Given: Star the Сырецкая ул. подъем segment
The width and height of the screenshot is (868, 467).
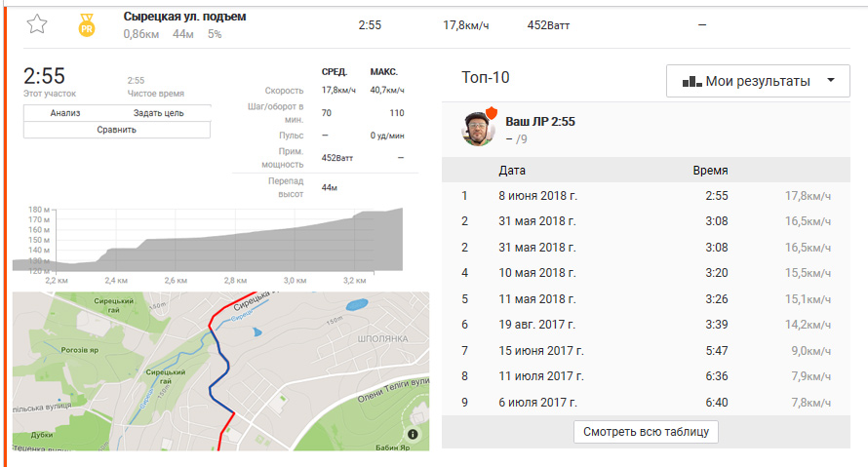Looking at the screenshot, I should point(37,24).
